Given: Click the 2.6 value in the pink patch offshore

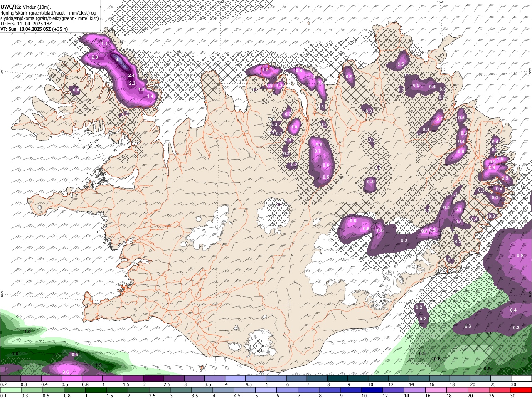Looking at the screenshot, I should [x=65, y=372].
